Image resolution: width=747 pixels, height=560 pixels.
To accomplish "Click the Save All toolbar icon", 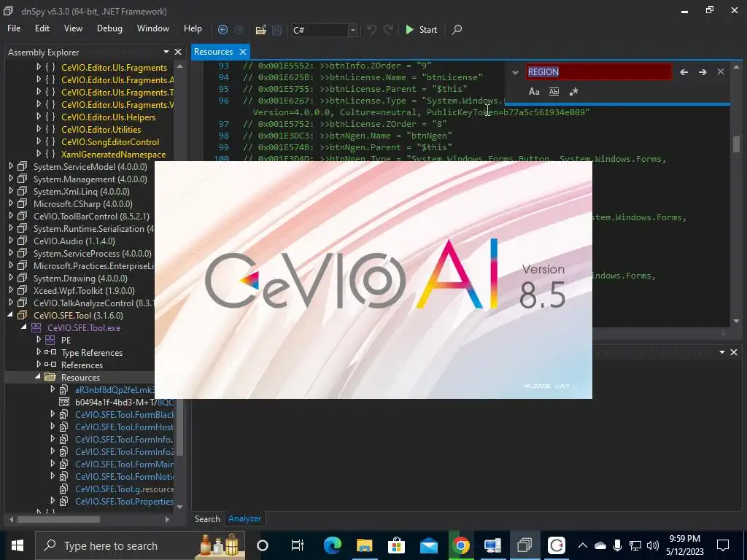I will pyautogui.click(x=276, y=30).
